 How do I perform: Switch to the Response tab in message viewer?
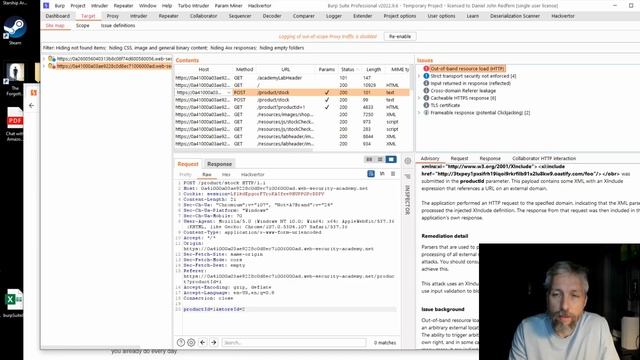tap(220, 164)
